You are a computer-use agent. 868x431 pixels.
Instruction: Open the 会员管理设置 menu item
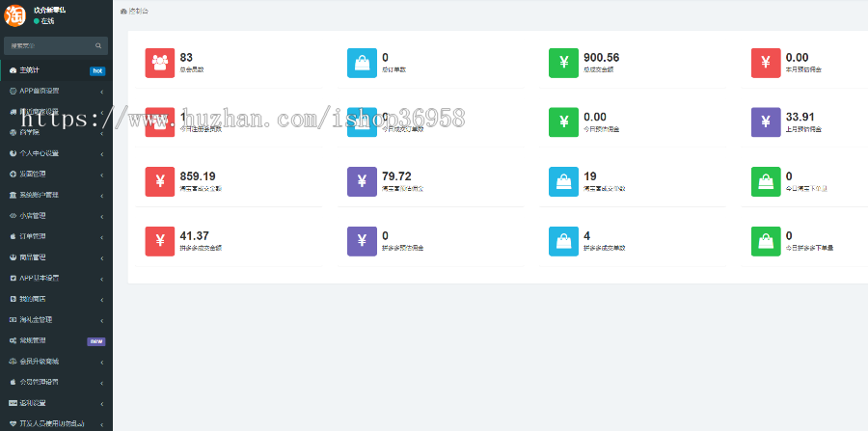point(56,382)
